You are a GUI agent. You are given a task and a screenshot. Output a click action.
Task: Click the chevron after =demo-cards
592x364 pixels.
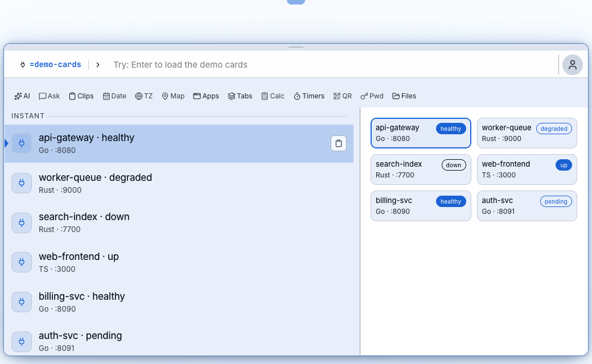coord(98,65)
